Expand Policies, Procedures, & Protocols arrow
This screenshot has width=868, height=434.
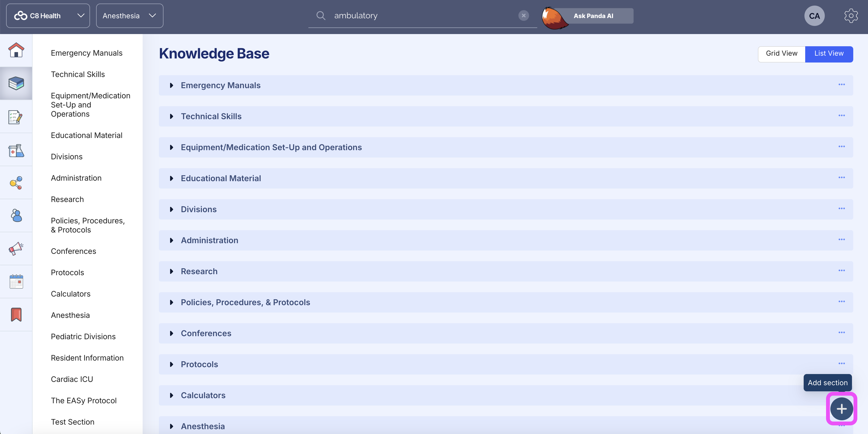(172, 302)
